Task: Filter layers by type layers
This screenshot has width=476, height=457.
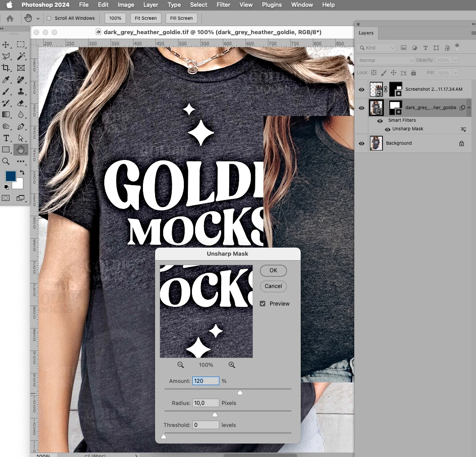Action: [x=426, y=48]
